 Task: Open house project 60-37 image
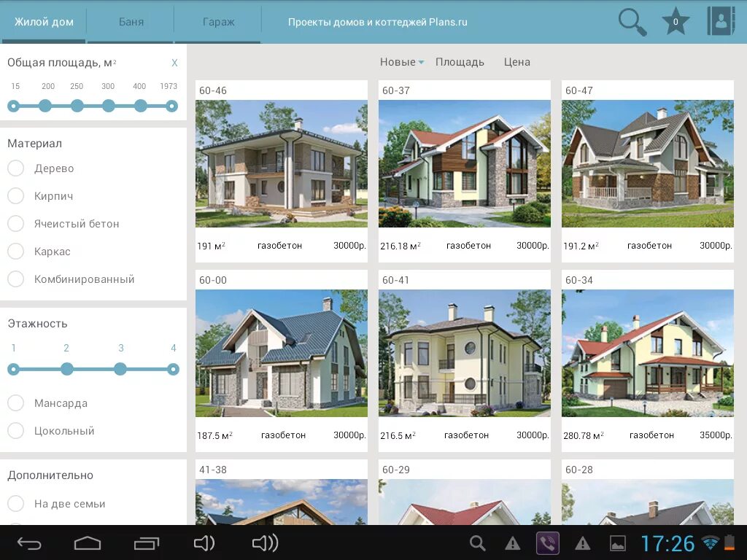[465, 163]
